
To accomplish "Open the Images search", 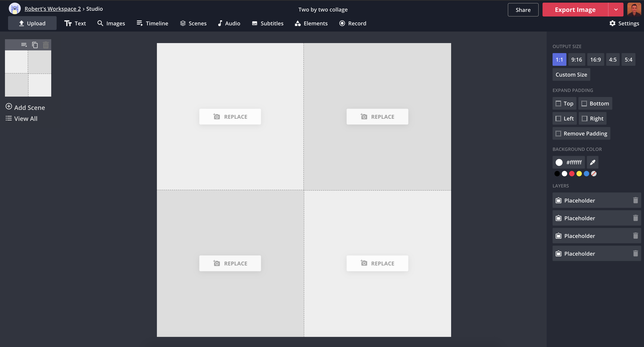I will point(111,23).
